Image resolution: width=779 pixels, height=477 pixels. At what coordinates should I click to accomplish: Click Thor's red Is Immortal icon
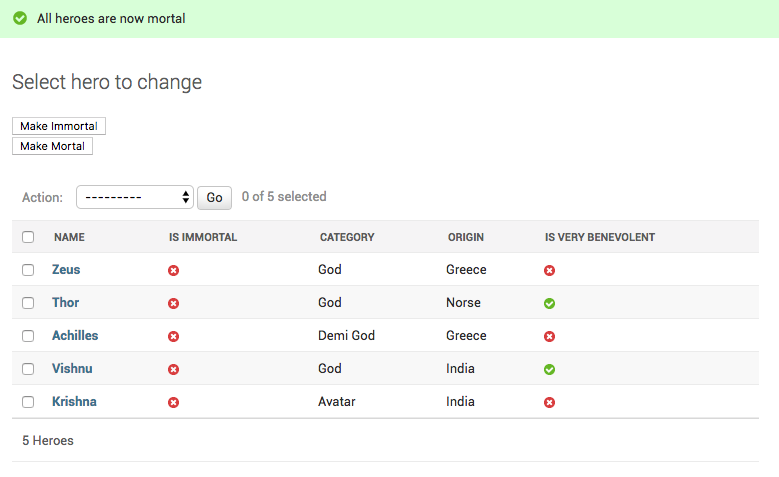coord(173,304)
